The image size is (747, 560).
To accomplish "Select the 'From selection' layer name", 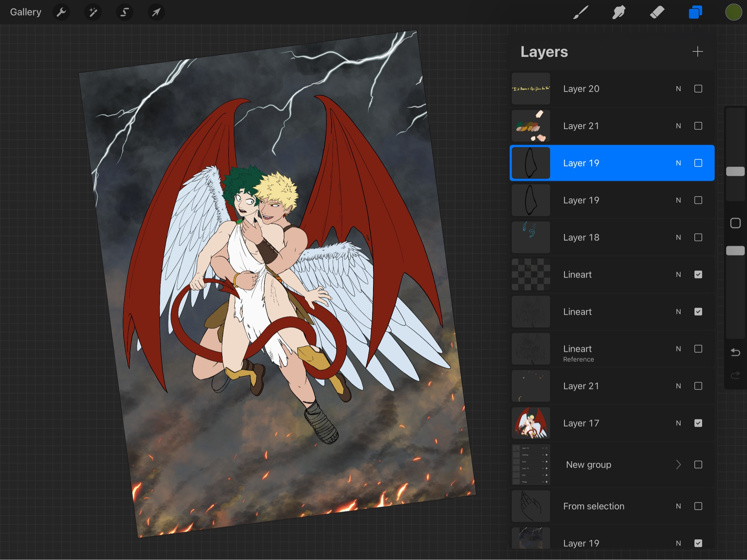I will click(594, 506).
